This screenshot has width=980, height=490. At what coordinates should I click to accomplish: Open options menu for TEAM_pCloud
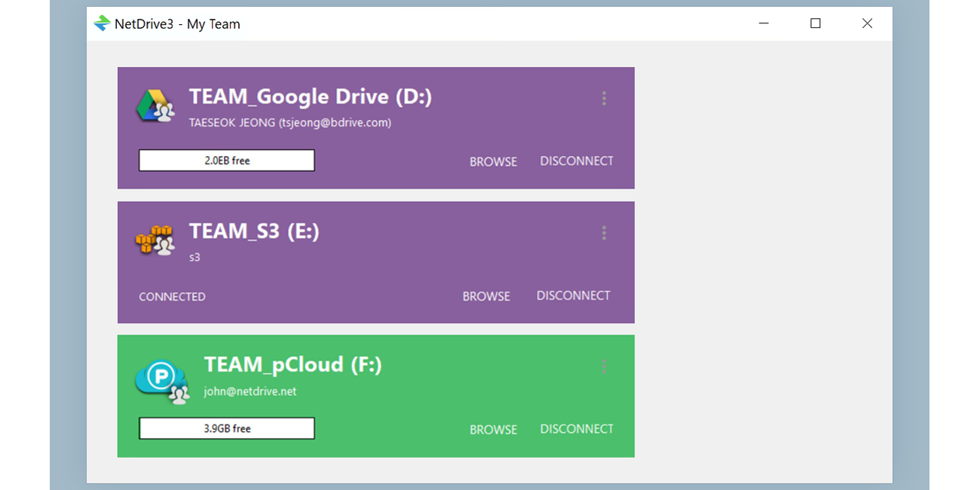pyautogui.click(x=604, y=366)
